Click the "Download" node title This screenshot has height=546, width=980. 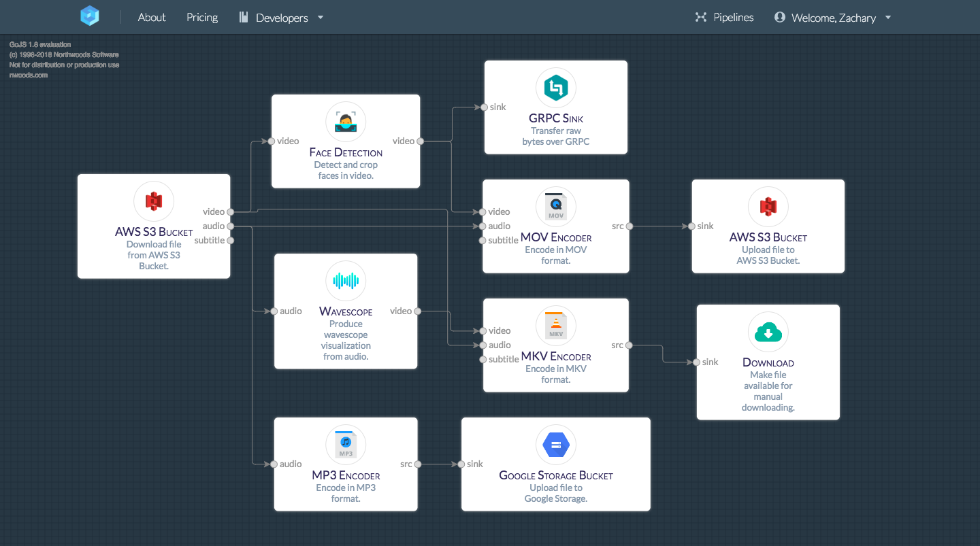(x=768, y=362)
